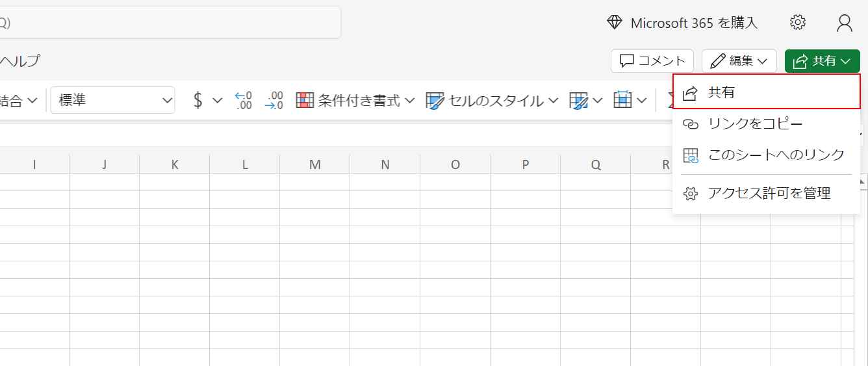Open the ヘルプ tab
The height and width of the screenshot is (366, 868).
(x=19, y=61)
